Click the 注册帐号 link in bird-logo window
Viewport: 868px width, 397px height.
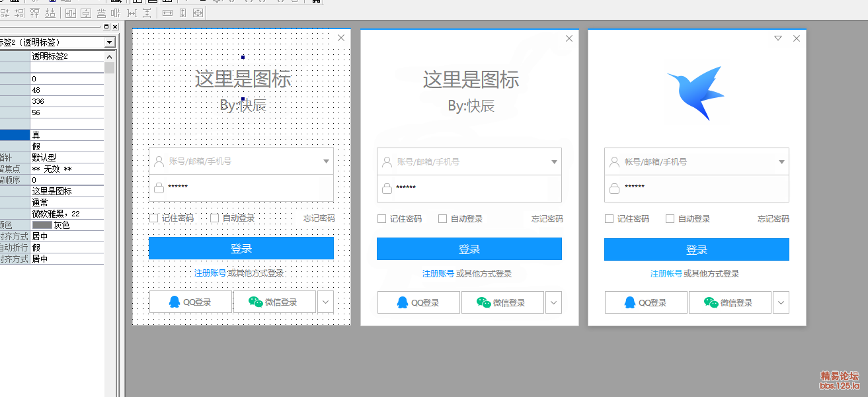[666, 274]
